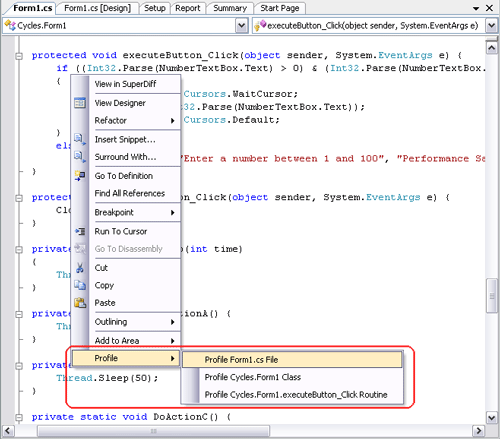Click the vertical scrollbar thumb
This screenshot has height=439, width=500.
(492, 296)
